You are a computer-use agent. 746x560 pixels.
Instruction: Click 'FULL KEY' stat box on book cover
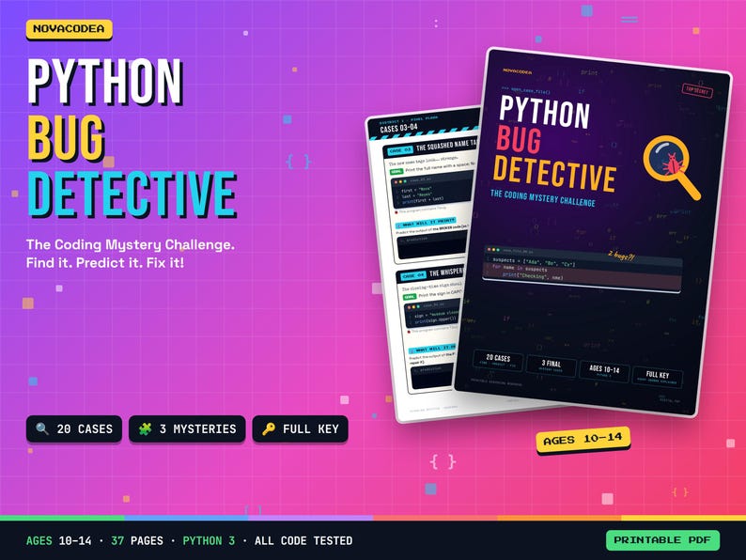658,377
